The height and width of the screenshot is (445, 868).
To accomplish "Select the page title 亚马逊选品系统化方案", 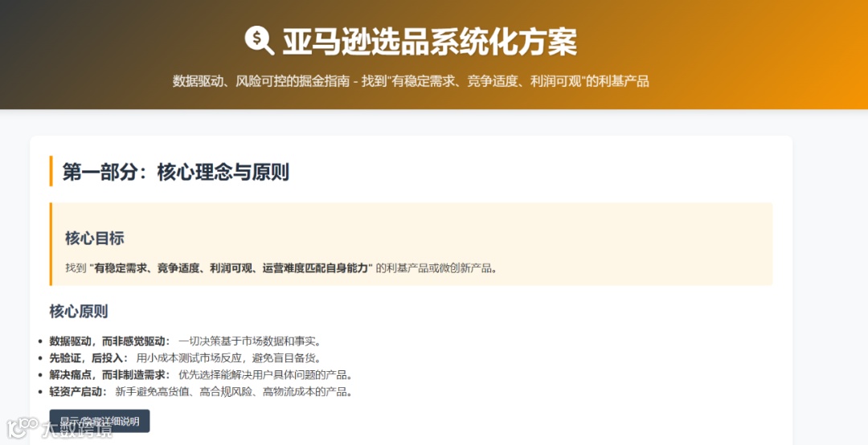I will (x=429, y=42).
